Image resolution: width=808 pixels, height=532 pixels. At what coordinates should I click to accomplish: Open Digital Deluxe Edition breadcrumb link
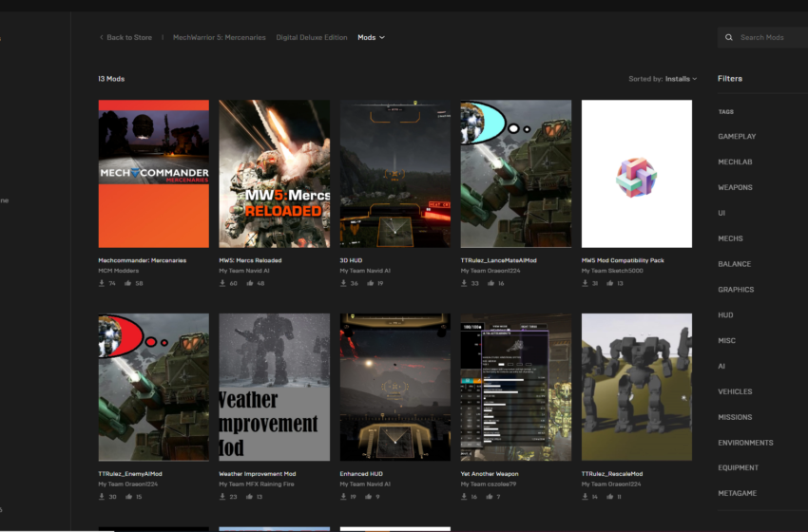(312, 38)
